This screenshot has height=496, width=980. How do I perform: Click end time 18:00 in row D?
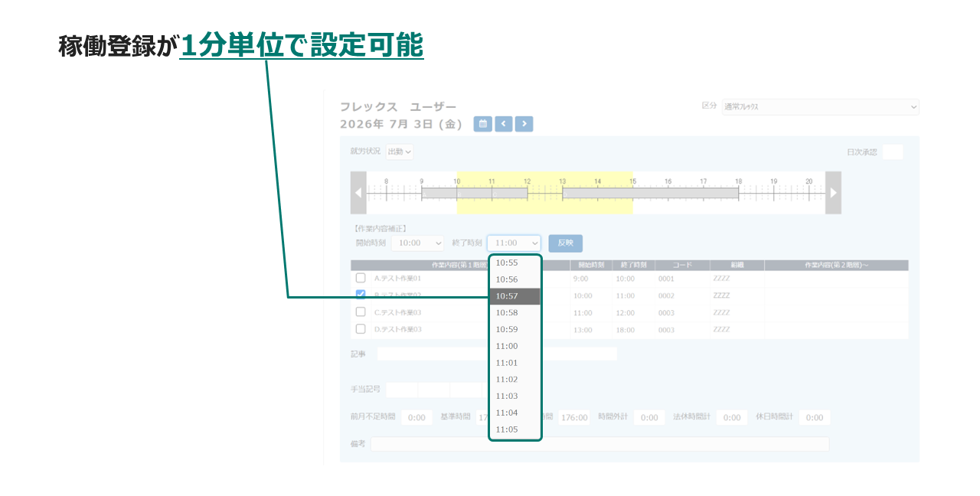pyautogui.click(x=626, y=329)
